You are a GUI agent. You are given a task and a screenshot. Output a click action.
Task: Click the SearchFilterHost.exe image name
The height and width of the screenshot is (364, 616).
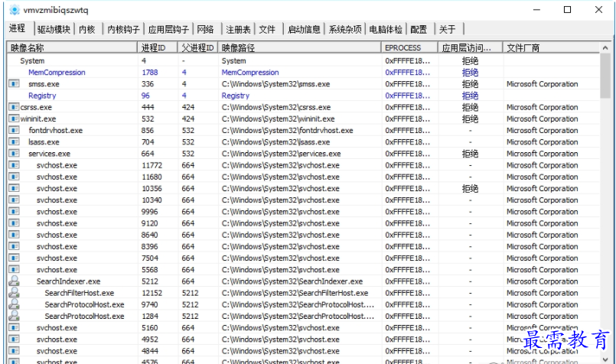[80, 293]
